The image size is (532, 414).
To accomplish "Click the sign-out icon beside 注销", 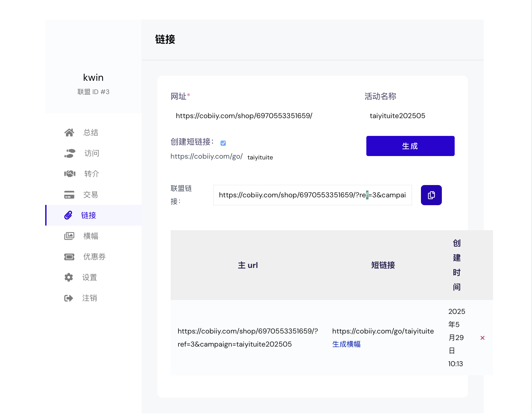I will (69, 298).
